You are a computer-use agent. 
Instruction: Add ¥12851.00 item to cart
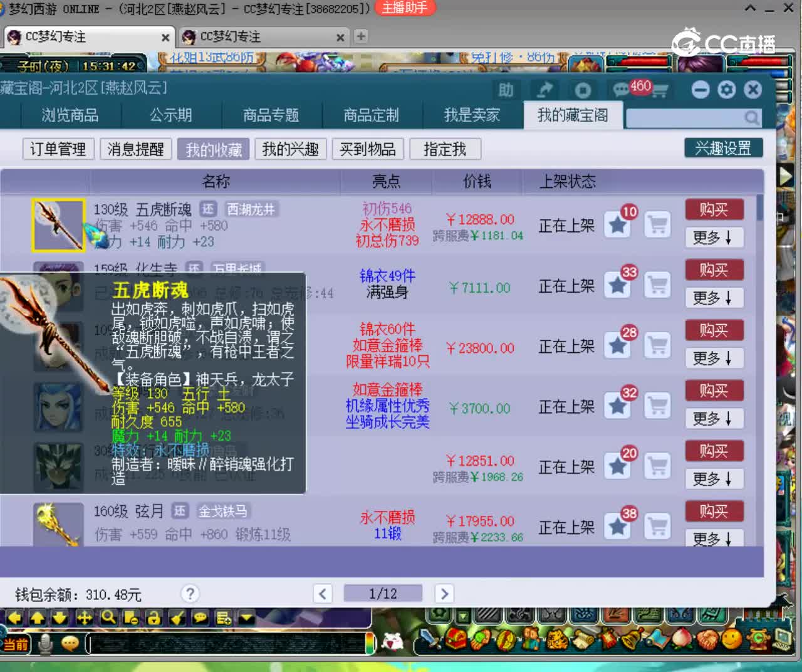[x=657, y=466]
